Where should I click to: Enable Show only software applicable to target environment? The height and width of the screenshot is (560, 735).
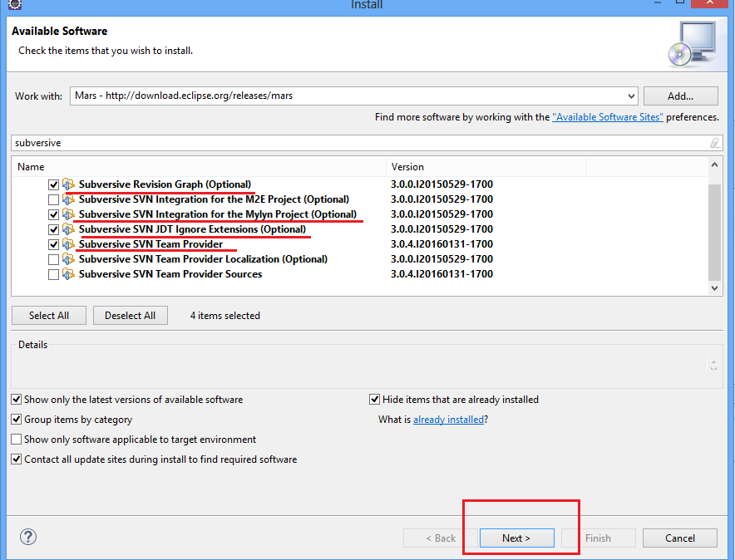coord(17,440)
